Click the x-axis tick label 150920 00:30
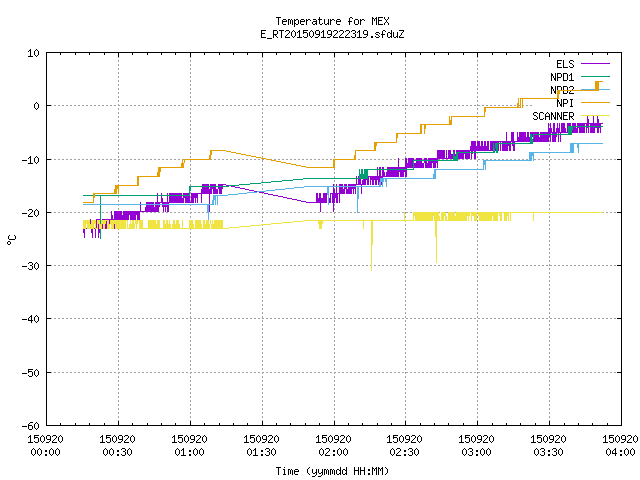This screenshot has width=640, height=480. [118, 445]
